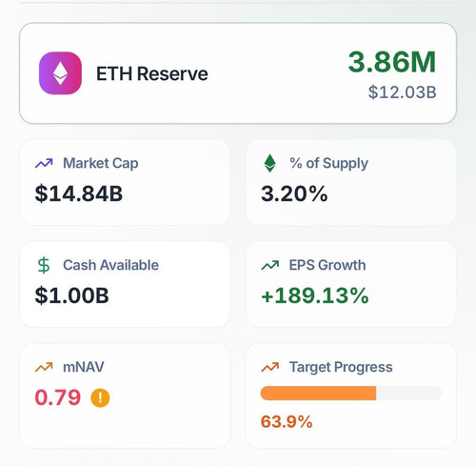Click the purple Ethereum logo icon
The height and width of the screenshot is (466, 476).
coord(60,73)
